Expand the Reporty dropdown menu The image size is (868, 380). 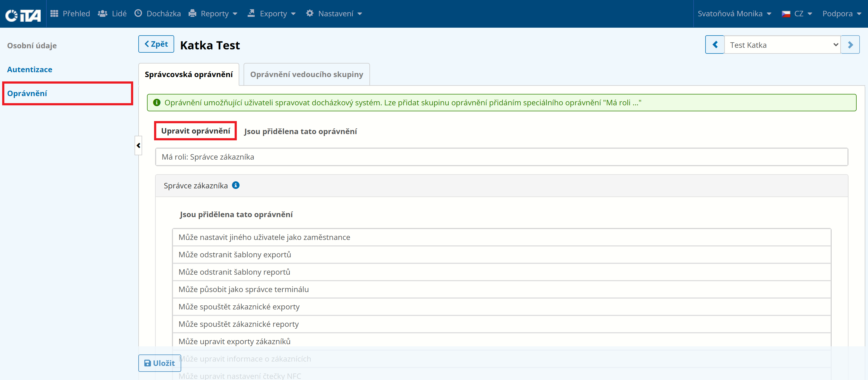pyautogui.click(x=213, y=14)
